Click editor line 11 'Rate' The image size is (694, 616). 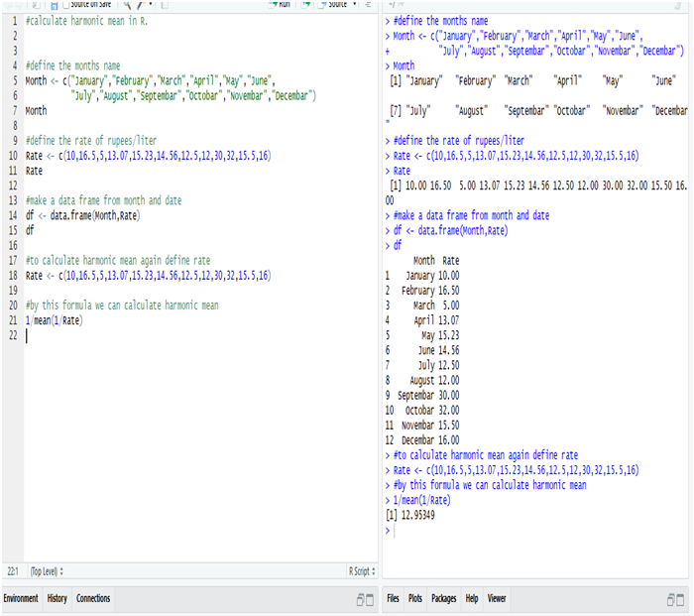pyautogui.click(x=34, y=171)
